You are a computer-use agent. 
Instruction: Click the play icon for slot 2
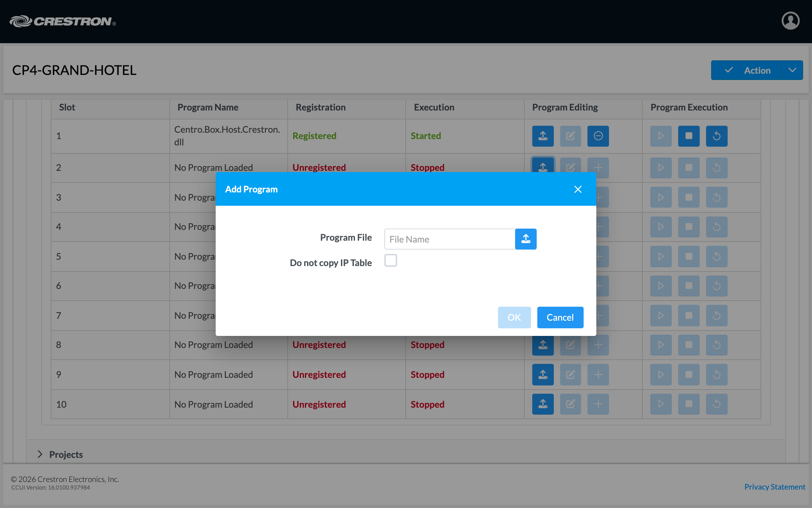click(x=661, y=168)
